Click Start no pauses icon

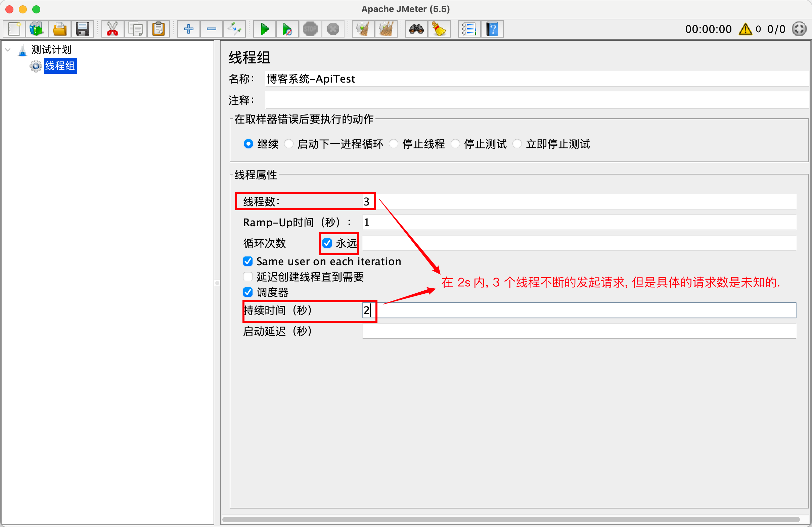click(x=287, y=29)
